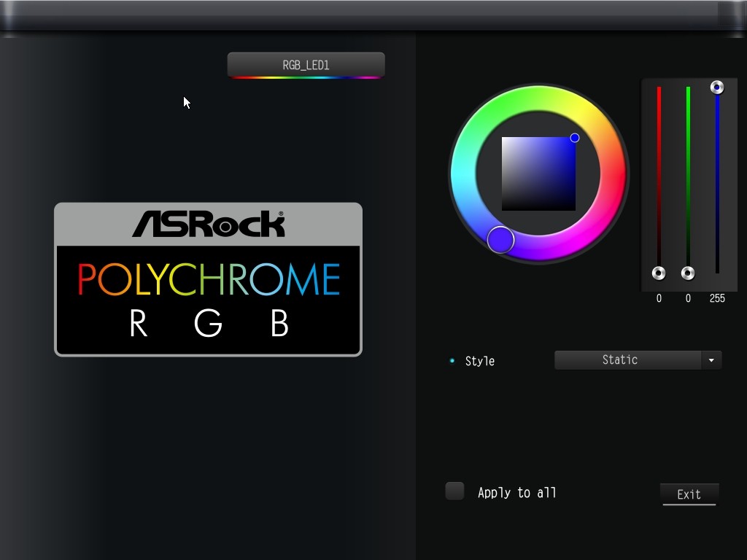Select the RGB_LED1 header tab
The height and width of the screenshot is (560, 747).
point(306,65)
